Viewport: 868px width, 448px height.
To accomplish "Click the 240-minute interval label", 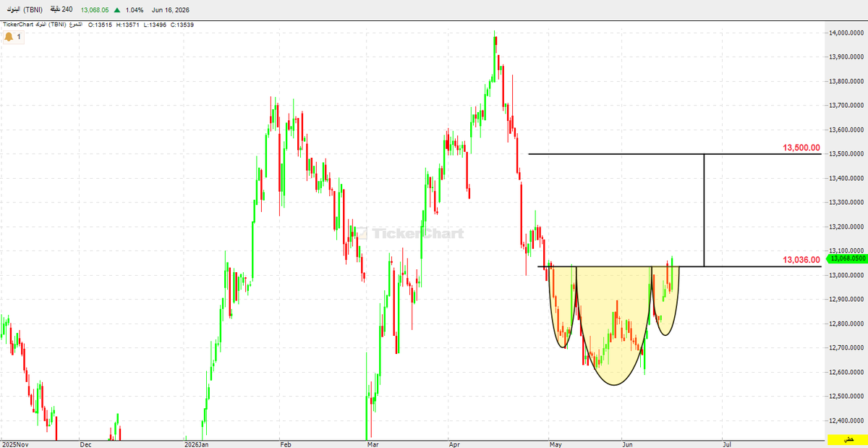I will point(61,10).
